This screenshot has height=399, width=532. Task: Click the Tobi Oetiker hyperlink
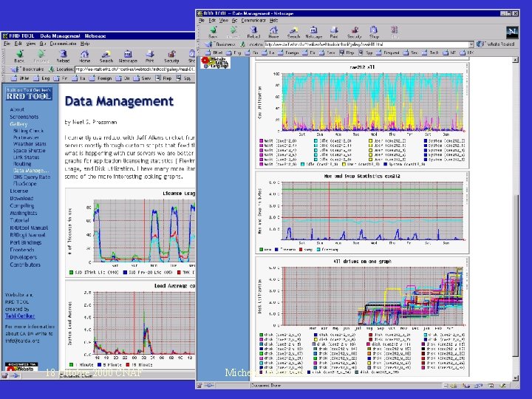point(20,316)
